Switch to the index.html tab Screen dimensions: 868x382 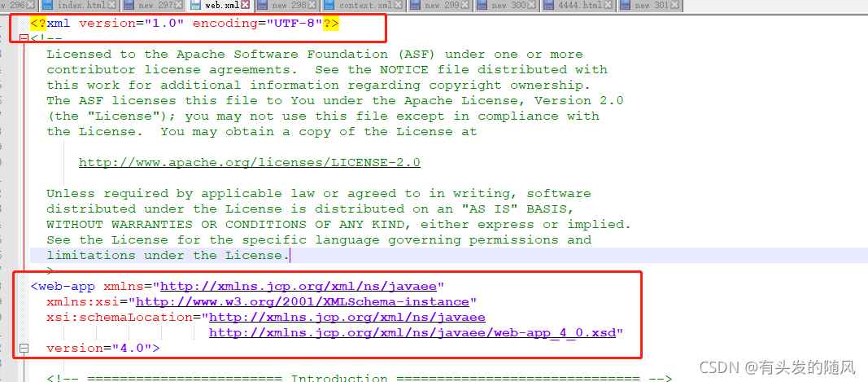click(x=80, y=6)
